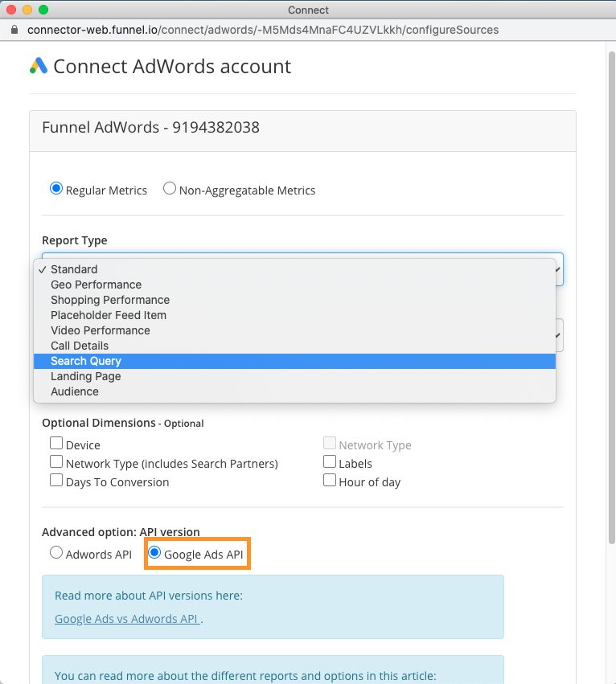Choose Adwords API radio option

click(56, 552)
